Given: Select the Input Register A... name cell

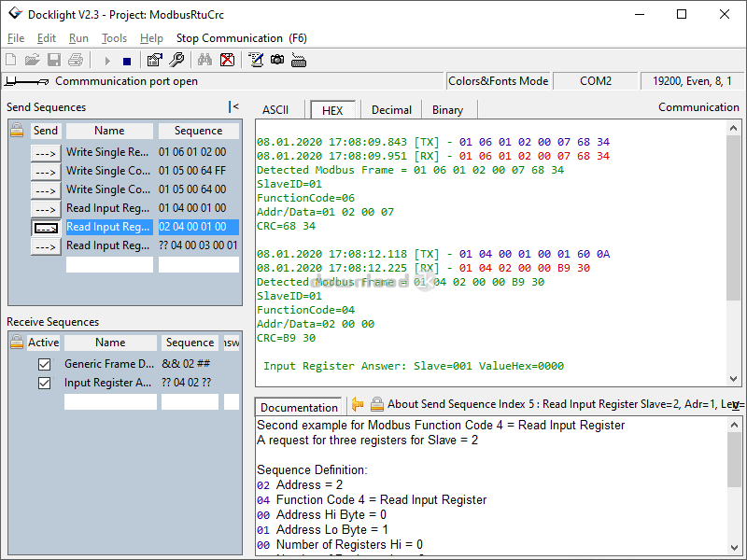Looking at the screenshot, I should pos(110,383).
